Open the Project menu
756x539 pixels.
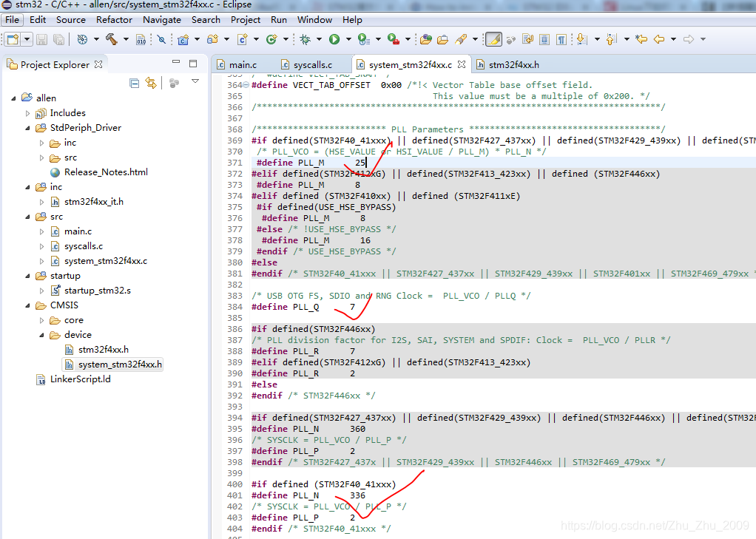coord(246,20)
